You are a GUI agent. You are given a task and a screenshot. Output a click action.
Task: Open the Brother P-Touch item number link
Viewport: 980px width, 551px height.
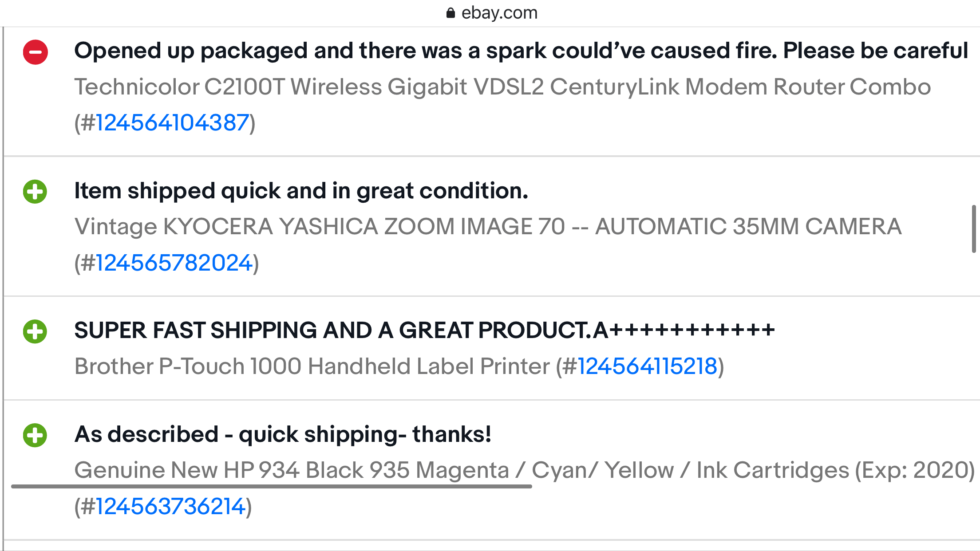(648, 366)
